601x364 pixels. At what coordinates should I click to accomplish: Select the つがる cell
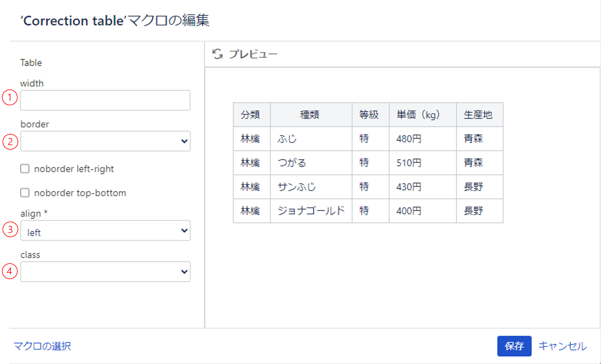point(311,163)
